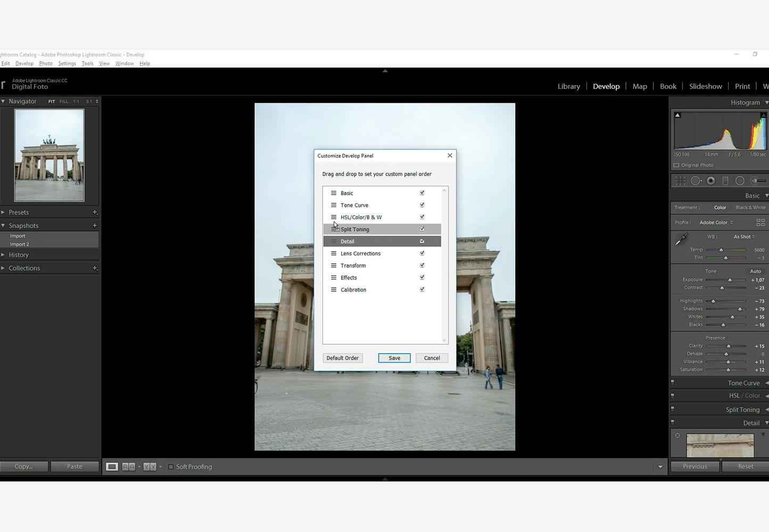This screenshot has width=769, height=532.
Task: Click the Previous button
Action: tap(695, 467)
